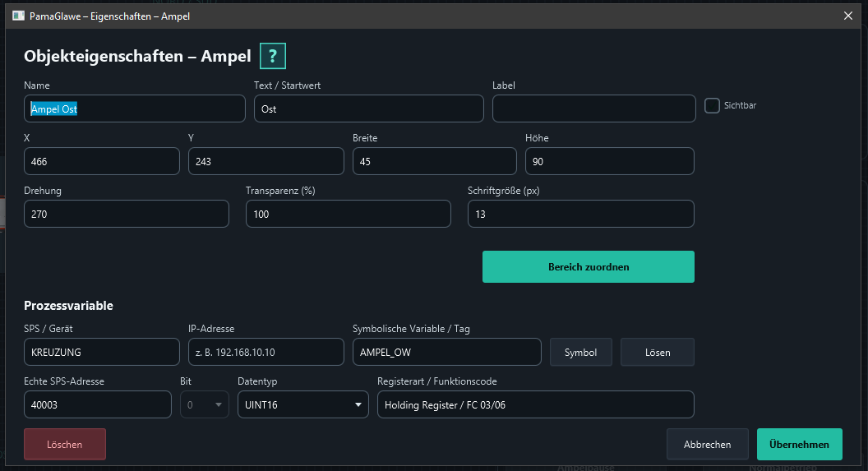The image size is (868, 471).
Task: Select the IP-Adresse input field
Action: point(265,352)
